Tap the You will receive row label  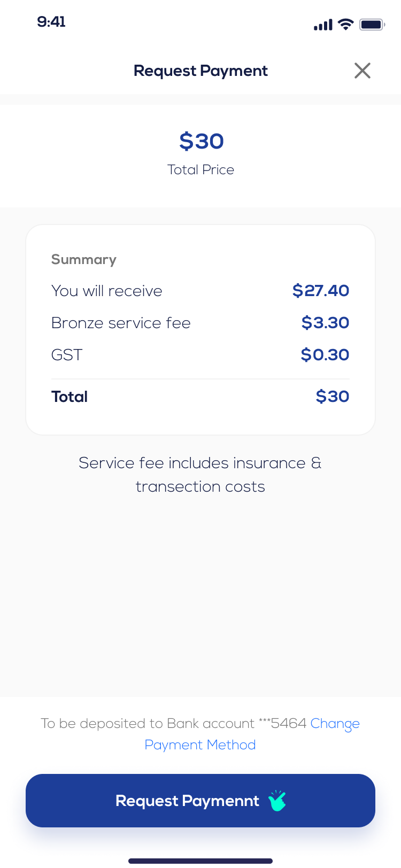(x=107, y=291)
